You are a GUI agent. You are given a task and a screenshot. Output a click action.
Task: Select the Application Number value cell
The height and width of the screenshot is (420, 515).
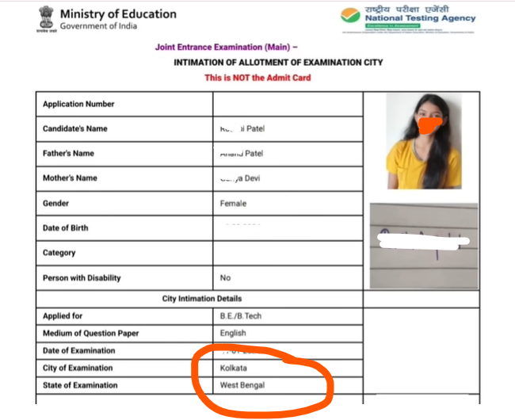(288, 104)
